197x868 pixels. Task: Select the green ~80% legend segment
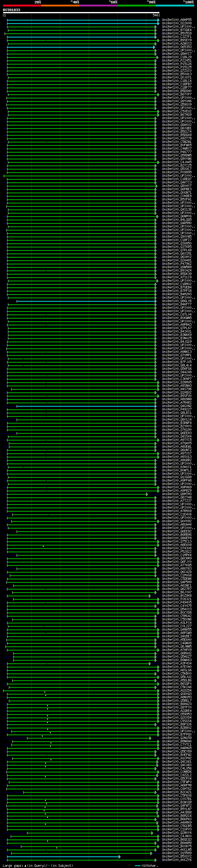pos(137,6)
